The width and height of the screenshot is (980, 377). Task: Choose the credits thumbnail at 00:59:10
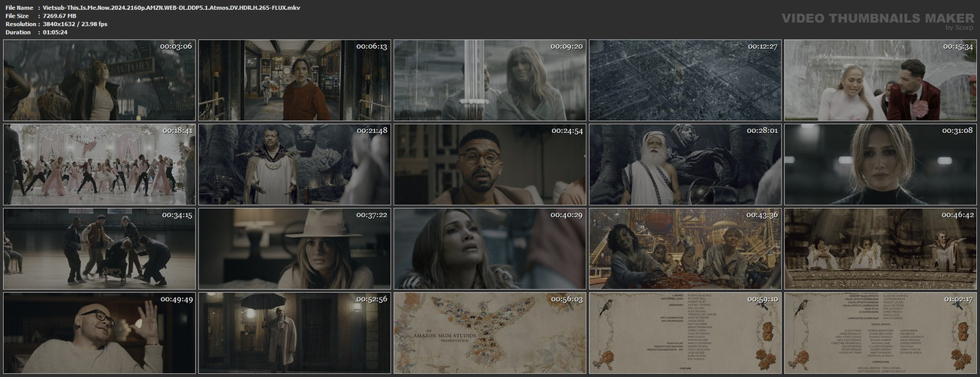tap(685, 333)
